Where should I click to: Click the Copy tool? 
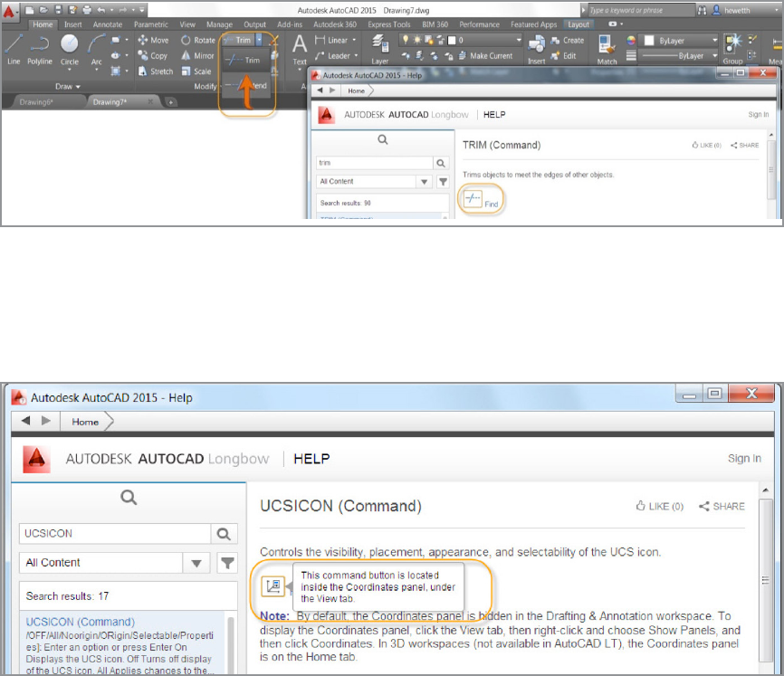pyautogui.click(x=152, y=55)
